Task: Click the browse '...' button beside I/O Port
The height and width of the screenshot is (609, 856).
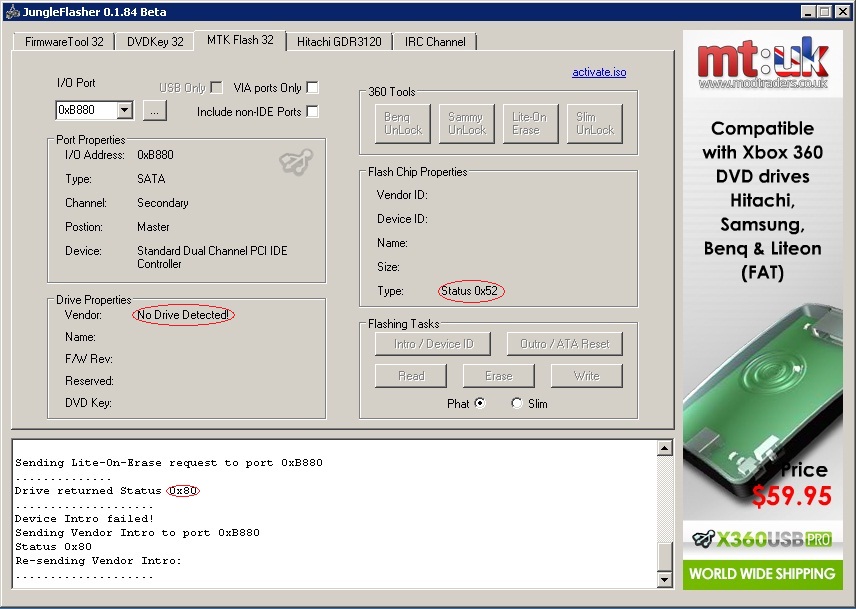Action: pyautogui.click(x=154, y=111)
